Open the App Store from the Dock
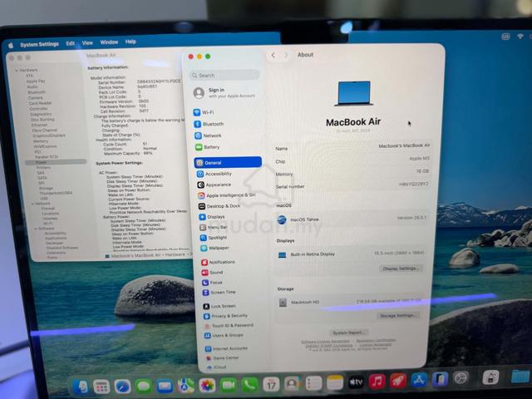Image resolution: width=532 pixels, height=399 pixels. pyautogui.click(x=419, y=380)
